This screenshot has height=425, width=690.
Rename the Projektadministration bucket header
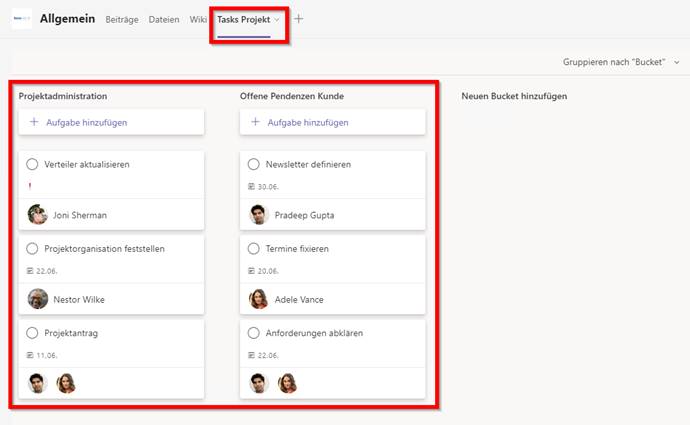(63, 96)
